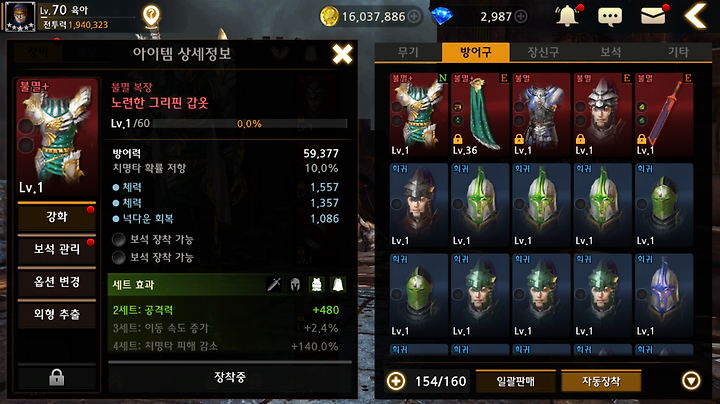Click the plus next to gold coins
The width and height of the screenshot is (720, 404).
coord(414,17)
